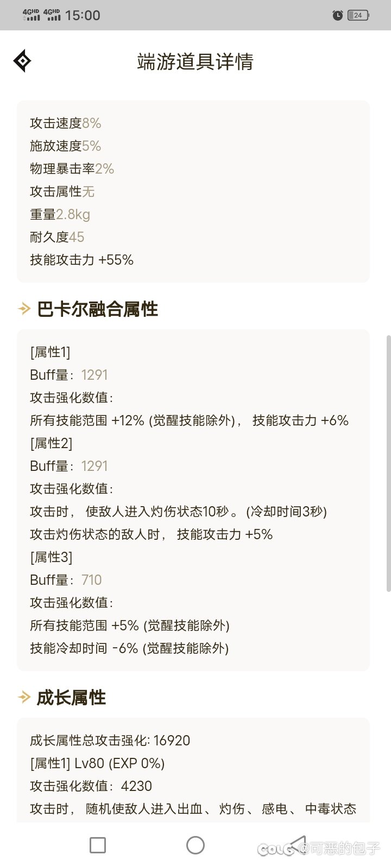Tap the diamond logo icon at top left
391x868 pixels.
tap(22, 61)
